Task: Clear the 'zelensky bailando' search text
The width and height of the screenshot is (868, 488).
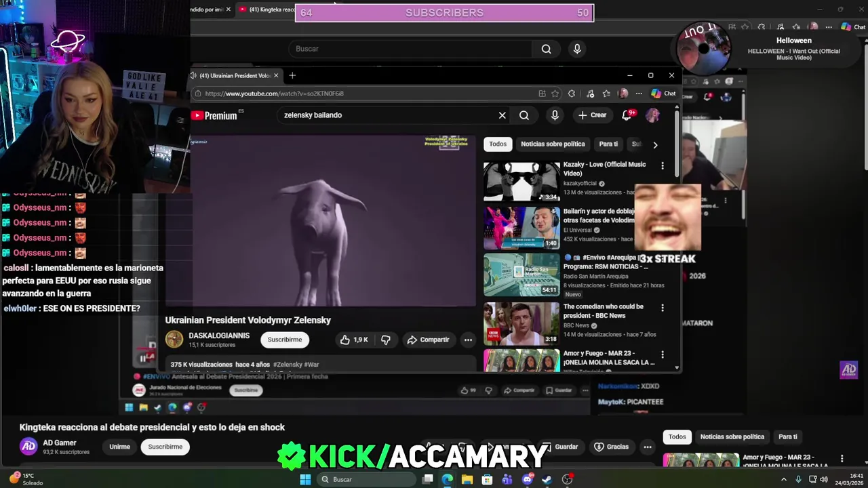Action: tap(502, 115)
